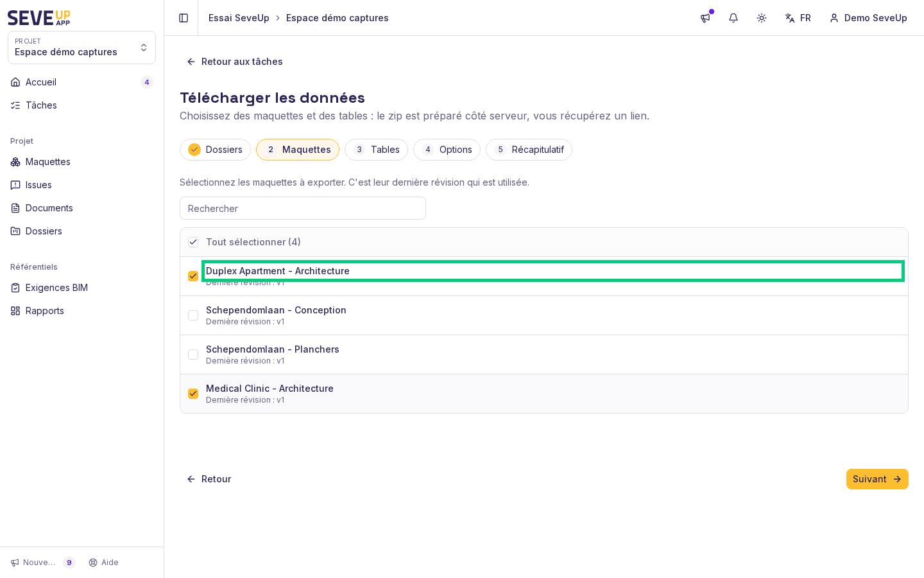Check Schependomlaan - Planchers checkbox

coord(193,355)
